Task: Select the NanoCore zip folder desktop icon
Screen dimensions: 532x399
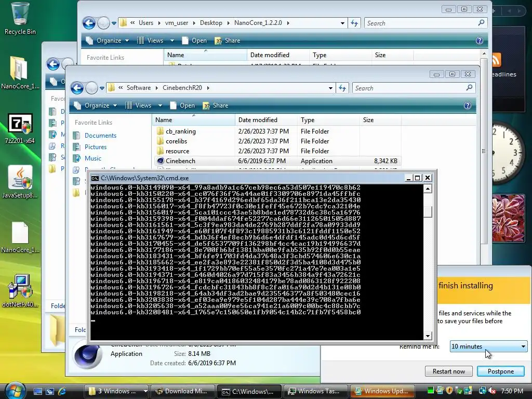Action: pyautogui.click(x=20, y=73)
